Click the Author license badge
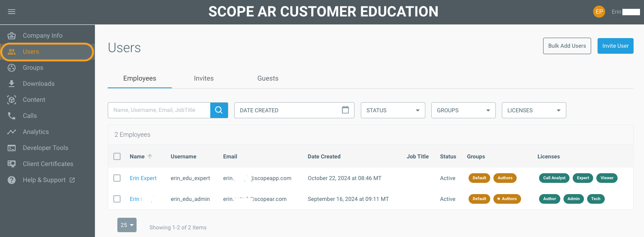The width and height of the screenshot is (644, 237). coord(549,199)
